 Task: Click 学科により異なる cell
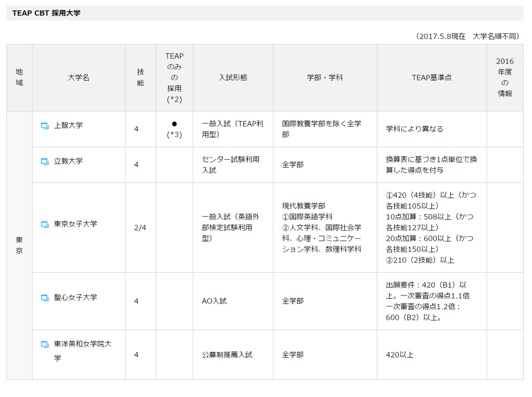pyautogui.click(x=432, y=129)
